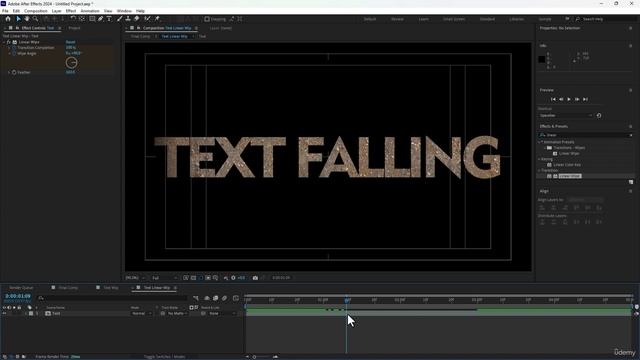Select the Hand tool
The height and width of the screenshot is (360, 640).
pos(27,19)
